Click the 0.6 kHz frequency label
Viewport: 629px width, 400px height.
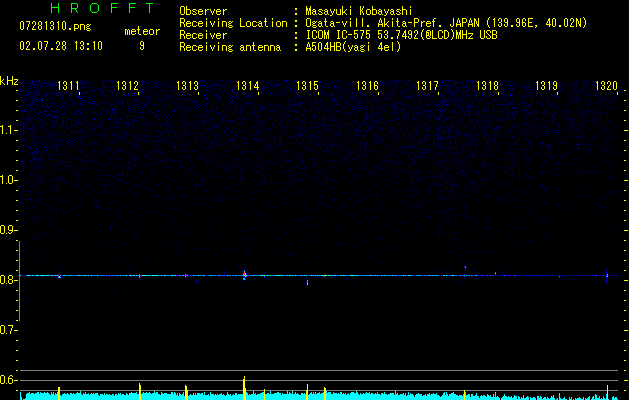pyautogui.click(x=7, y=380)
